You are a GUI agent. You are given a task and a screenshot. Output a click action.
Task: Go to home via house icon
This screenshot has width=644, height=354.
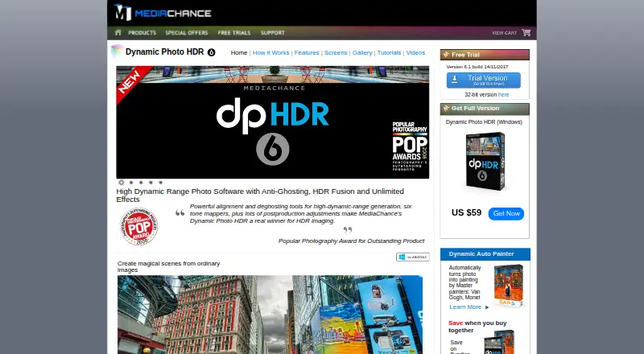click(x=118, y=32)
